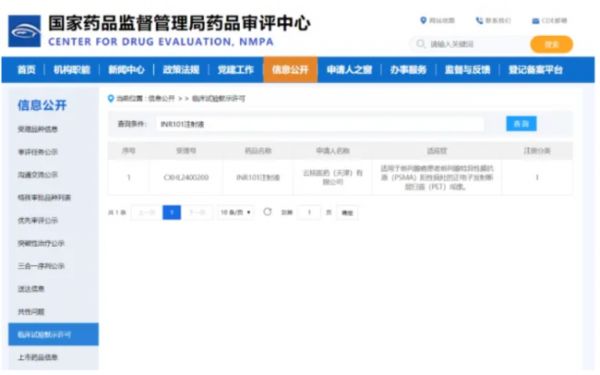Open the 网站地图 link
This screenshot has width=600, height=375.
(442, 20)
